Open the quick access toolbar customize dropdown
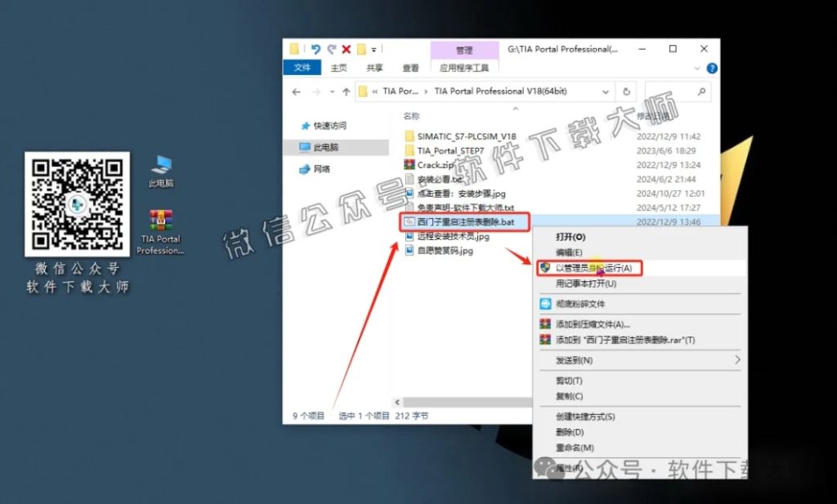The image size is (837, 504). (x=373, y=49)
